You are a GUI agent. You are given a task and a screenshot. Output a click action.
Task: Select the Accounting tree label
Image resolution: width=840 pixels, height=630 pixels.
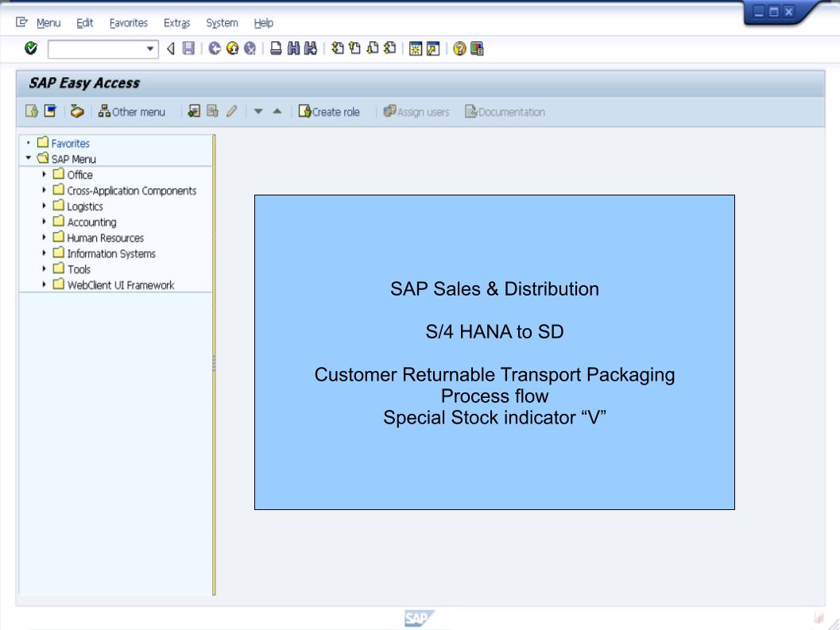91,222
